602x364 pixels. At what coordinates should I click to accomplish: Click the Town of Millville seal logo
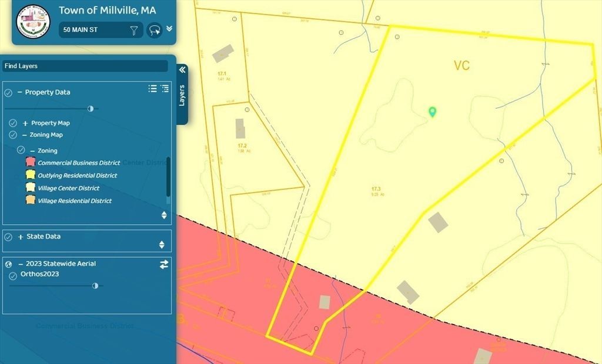tap(33, 22)
